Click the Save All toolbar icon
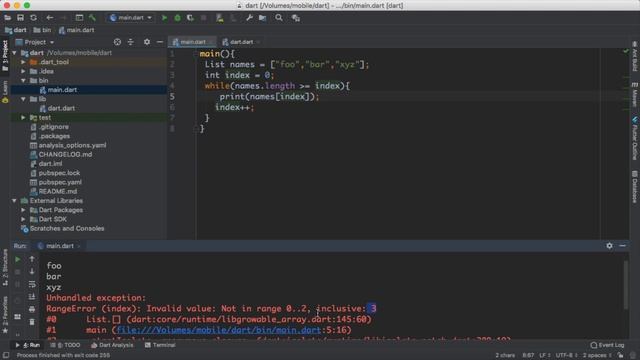Screen dimensions: 640x360 click(x=20, y=18)
